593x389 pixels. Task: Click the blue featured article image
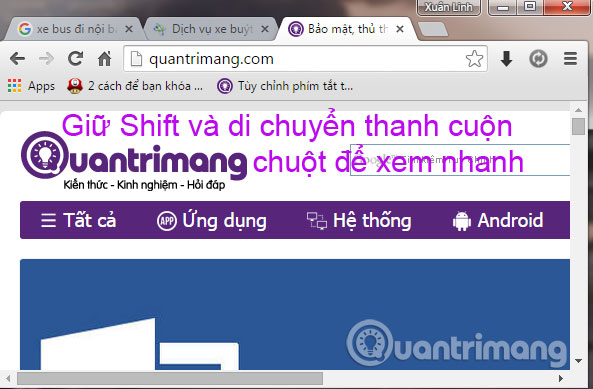pos(295,314)
